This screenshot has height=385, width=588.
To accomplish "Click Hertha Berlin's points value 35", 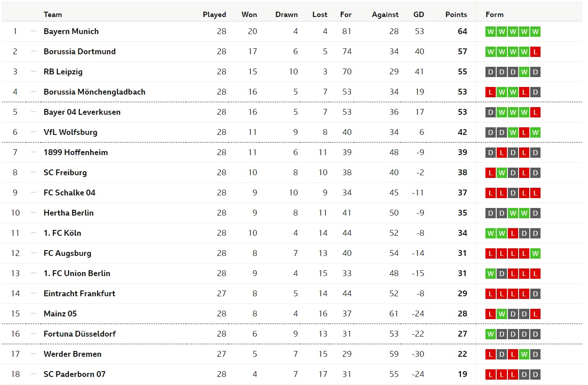I will click(x=462, y=213).
